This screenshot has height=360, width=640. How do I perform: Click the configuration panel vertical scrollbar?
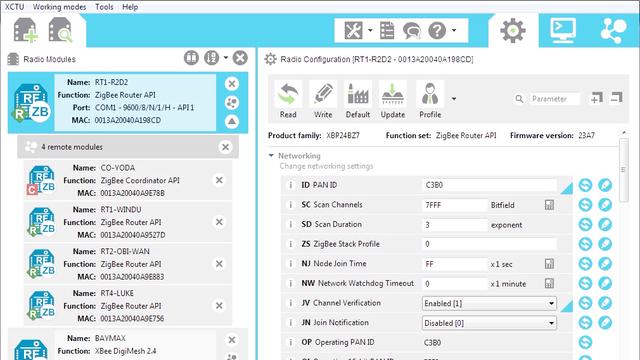pos(623,170)
